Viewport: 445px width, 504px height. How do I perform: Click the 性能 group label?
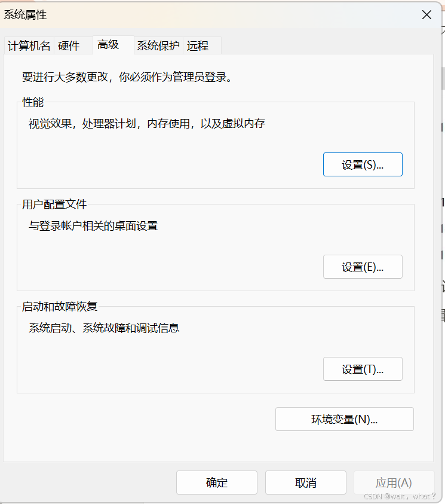(33, 102)
